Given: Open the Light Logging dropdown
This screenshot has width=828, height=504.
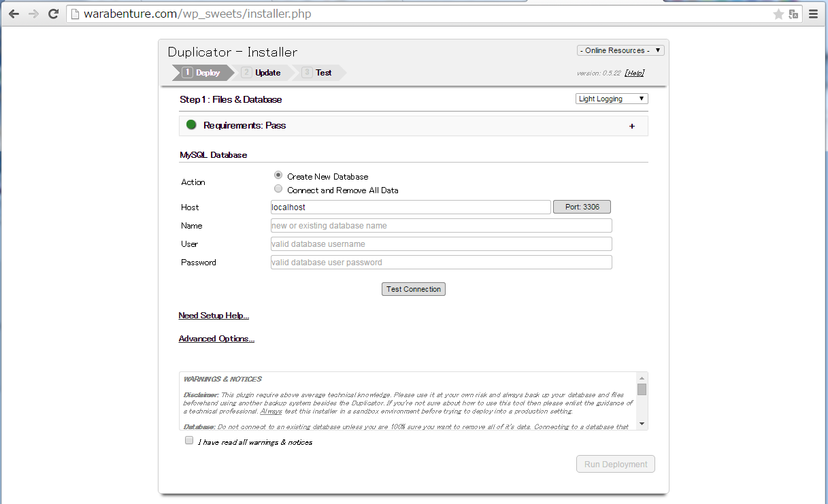Looking at the screenshot, I should click(x=612, y=99).
